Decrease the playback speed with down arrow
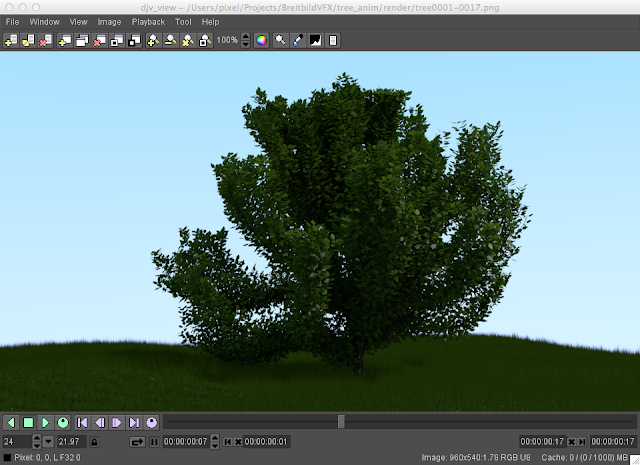This screenshot has height=465, width=640. [36, 445]
